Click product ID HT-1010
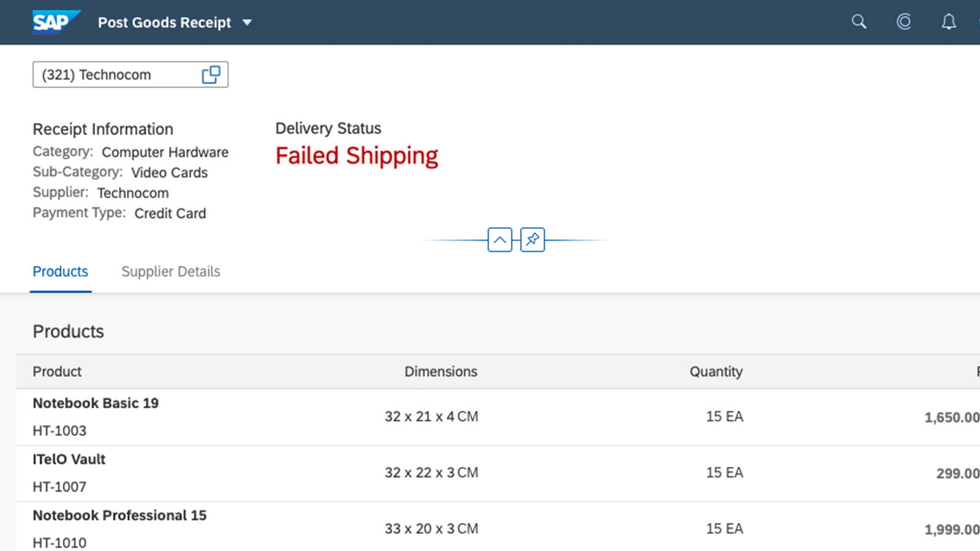Viewport: 980px width, 551px height. click(x=59, y=543)
